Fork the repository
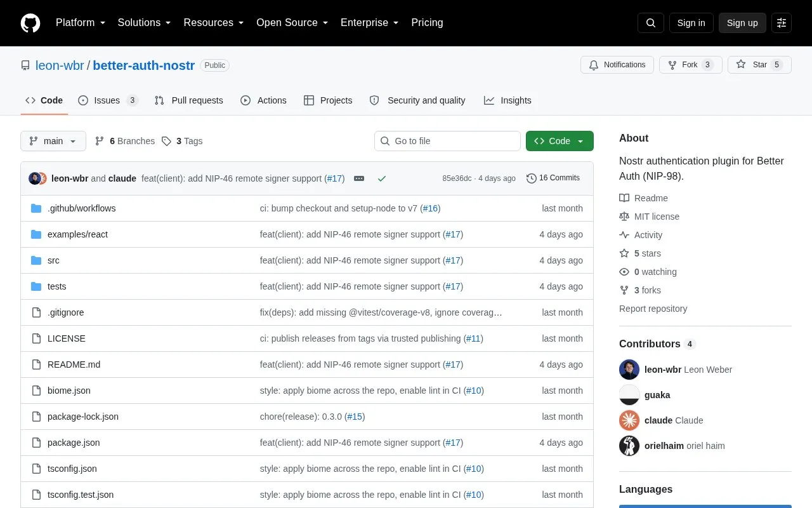This screenshot has width=812, height=508. pyautogui.click(x=691, y=65)
